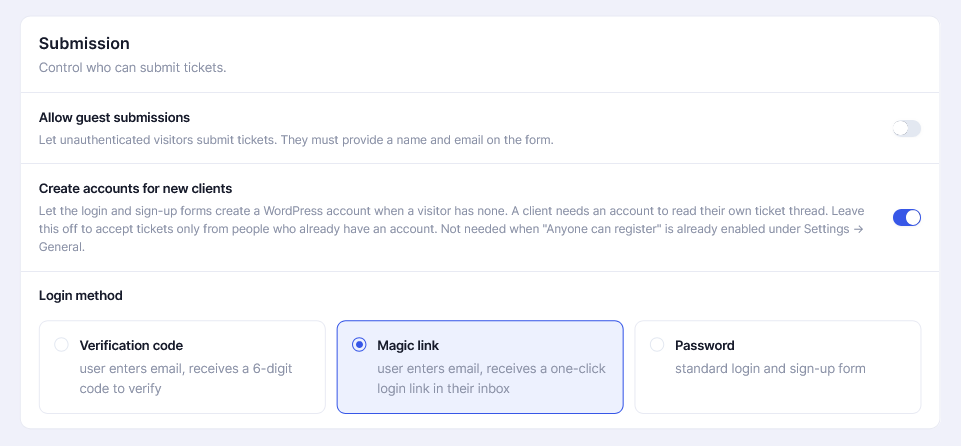Click the Verification code card title
Screen dimensions: 961x446
coord(131,346)
